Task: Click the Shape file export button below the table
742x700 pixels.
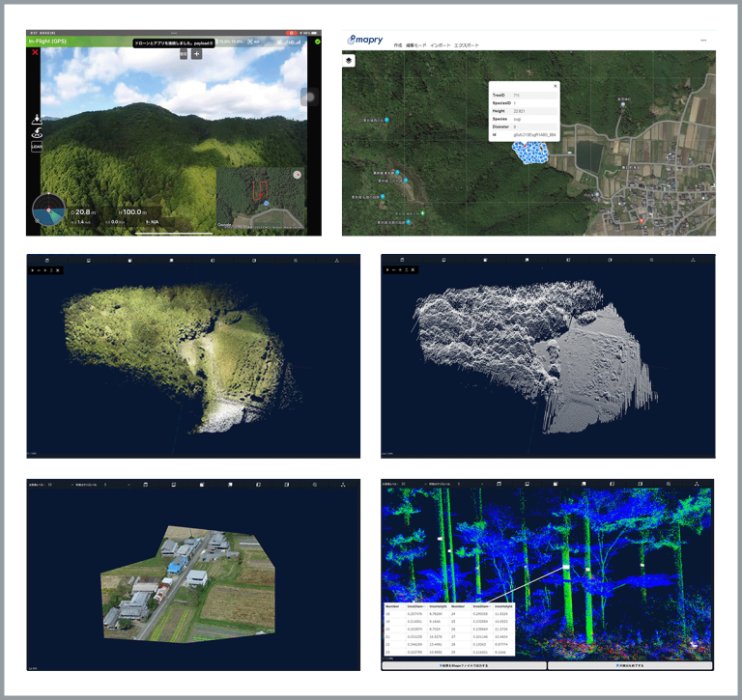Action: pos(463,665)
